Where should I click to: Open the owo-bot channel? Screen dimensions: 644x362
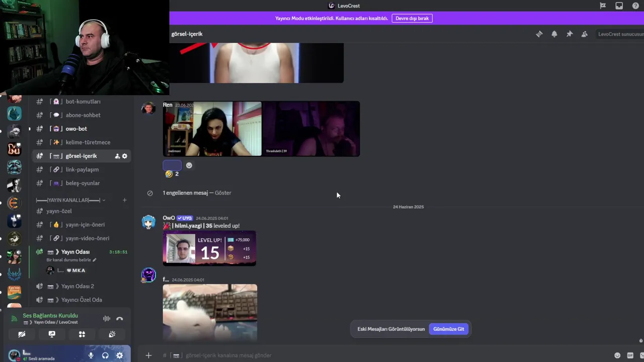tap(83, 129)
